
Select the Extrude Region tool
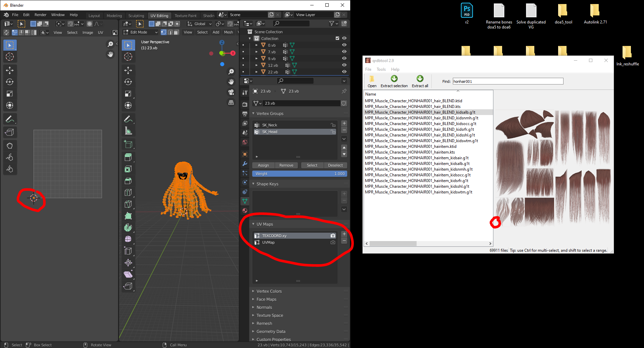coord(128,157)
